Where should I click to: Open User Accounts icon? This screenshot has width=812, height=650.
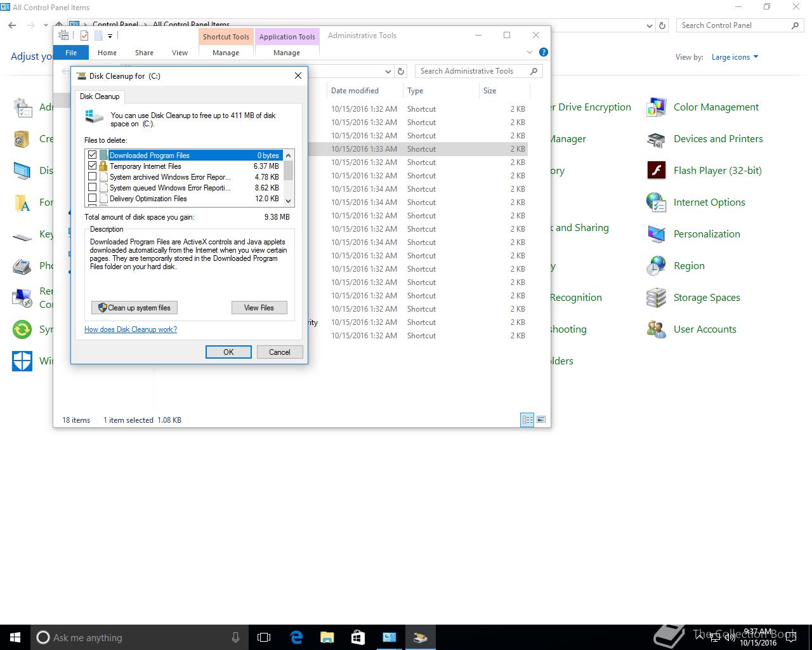[x=656, y=329]
